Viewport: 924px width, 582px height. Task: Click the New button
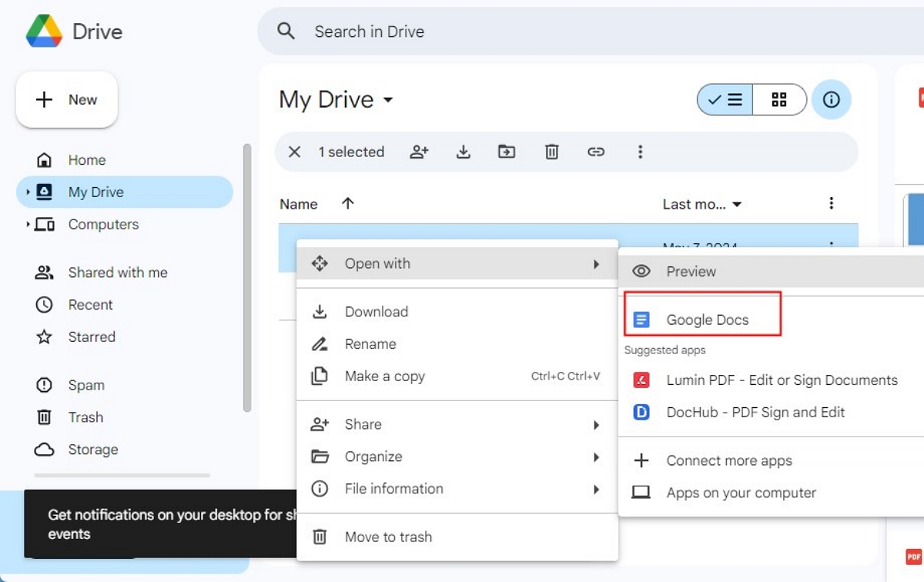[66, 99]
